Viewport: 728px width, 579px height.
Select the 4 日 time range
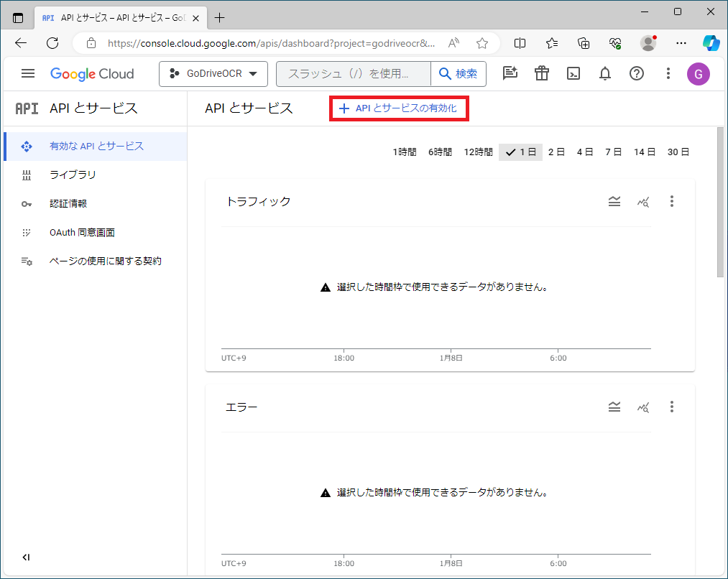(585, 152)
